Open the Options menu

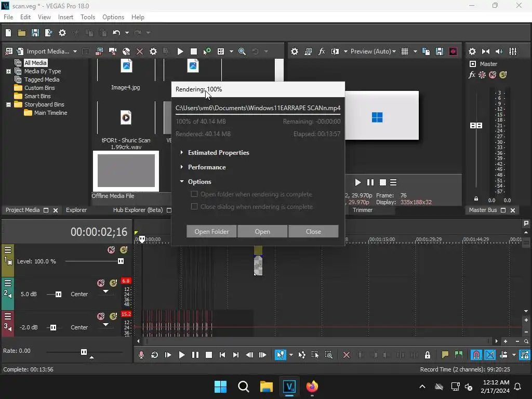click(113, 17)
